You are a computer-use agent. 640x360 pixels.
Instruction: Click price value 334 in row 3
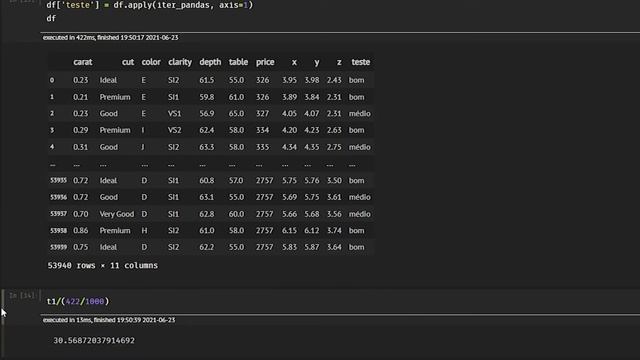(x=262, y=130)
